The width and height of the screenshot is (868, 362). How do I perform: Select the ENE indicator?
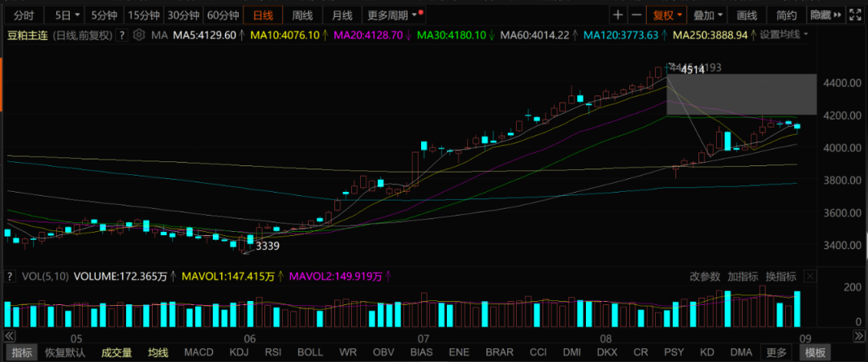[458, 352]
